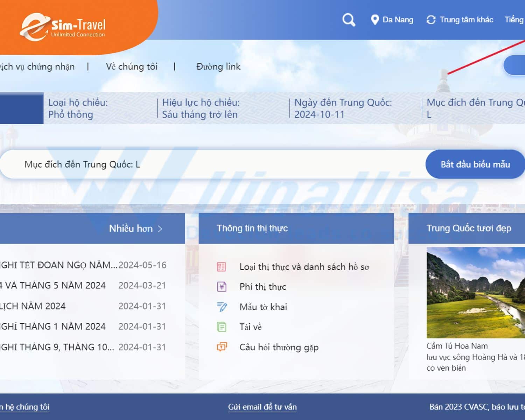
Task: Open the Mục đích đến Trung Quốc: L field
Action: point(82,164)
